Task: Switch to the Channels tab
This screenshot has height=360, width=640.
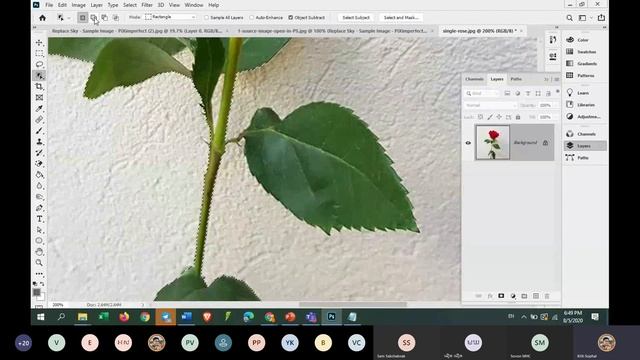Action: coord(474,79)
